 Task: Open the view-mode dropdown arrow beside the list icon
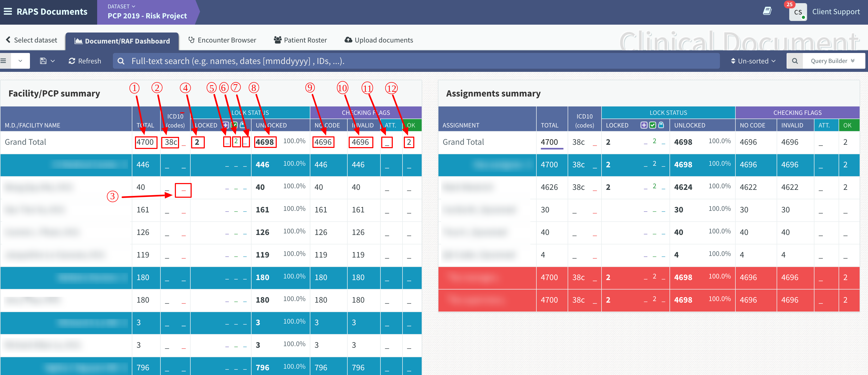point(20,61)
